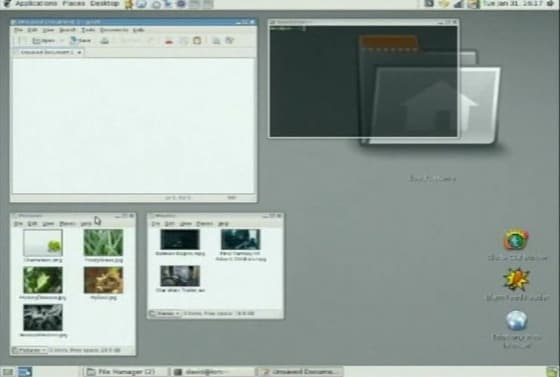560x377 pixels.
Task: Click Show Desktop icon in bottom panel
Action: pyautogui.click(x=7, y=372)
